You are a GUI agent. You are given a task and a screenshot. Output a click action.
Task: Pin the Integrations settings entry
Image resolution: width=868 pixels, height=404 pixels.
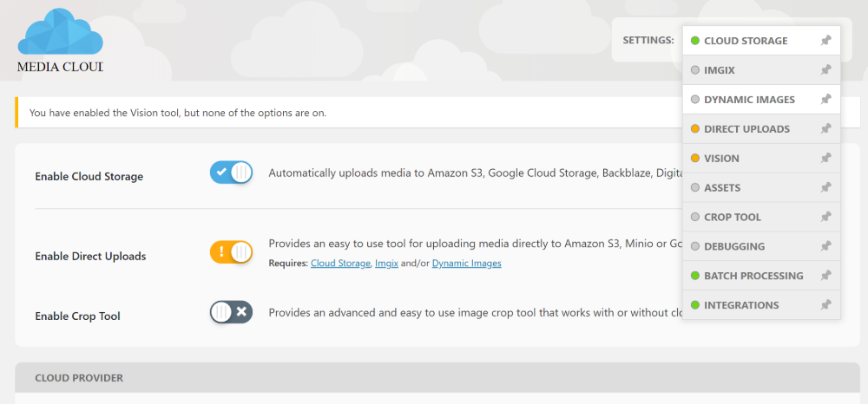825,304
